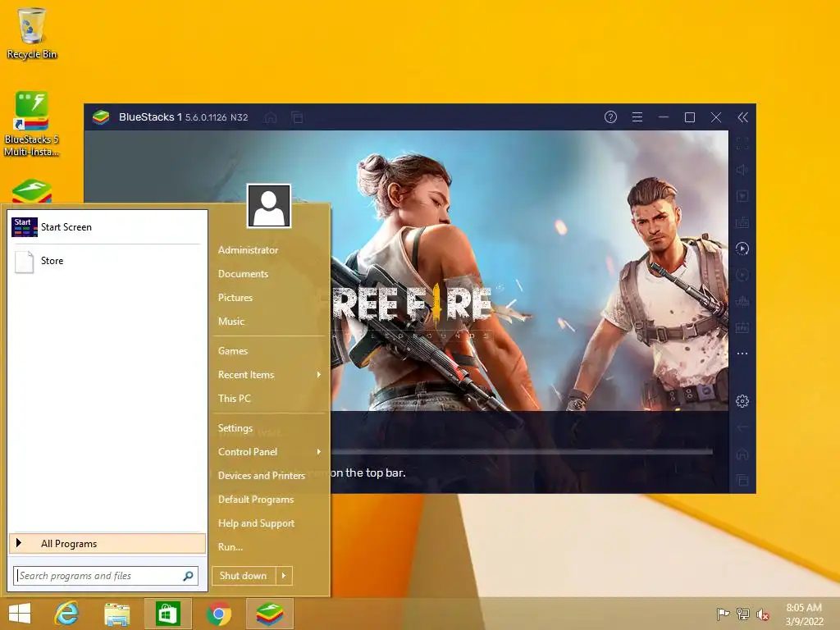Click the memory trim icon in sidebar
Image resolution: width=840 pixels, height=630 pixels.
[x=742, y=301]
